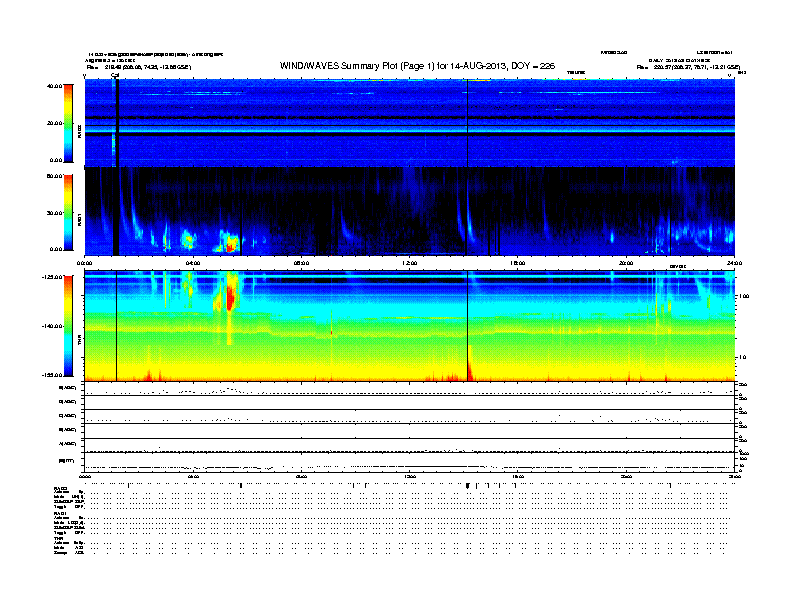
Task: Click the RAD2 status heading in the bottom table
Action: [x=60, y=488]
